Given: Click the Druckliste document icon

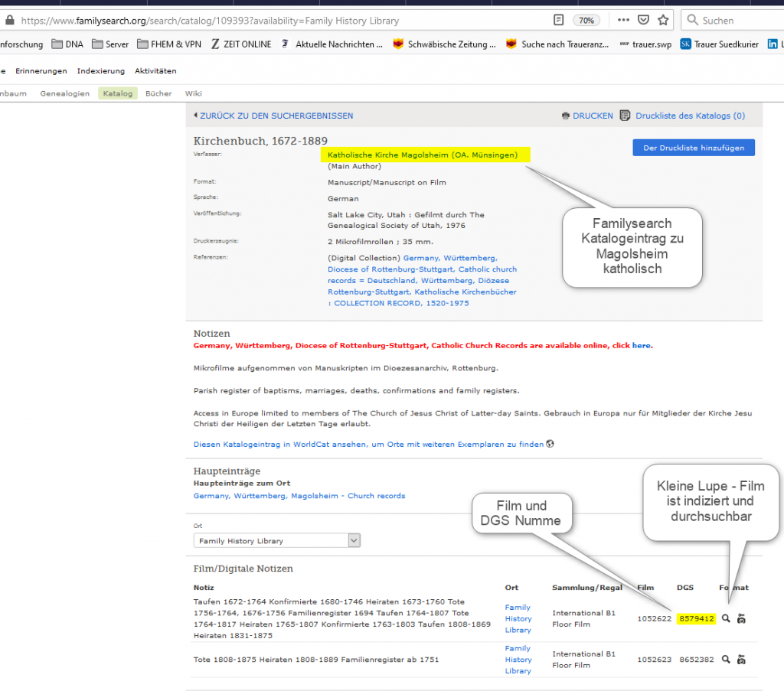Looking at the screenshot, I should pyautogui.click(x=625, y=116).
